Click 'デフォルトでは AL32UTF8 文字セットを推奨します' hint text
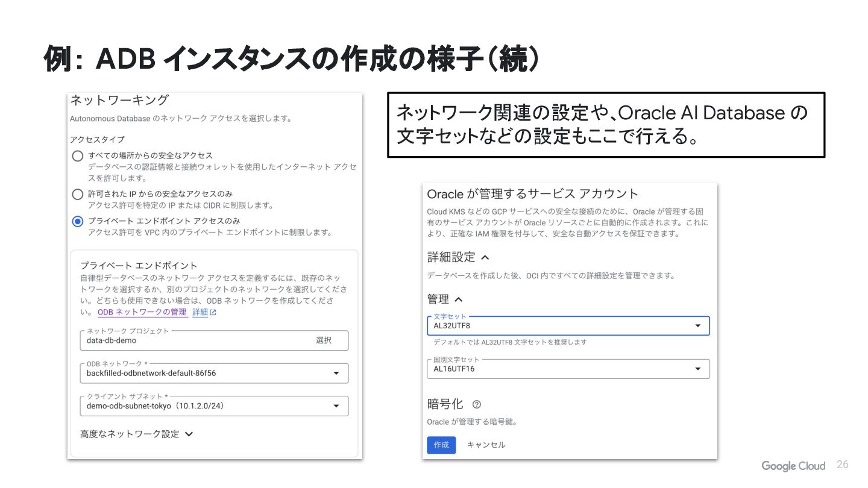Screen dimensions: 868x488 click(x=510, y=342)
